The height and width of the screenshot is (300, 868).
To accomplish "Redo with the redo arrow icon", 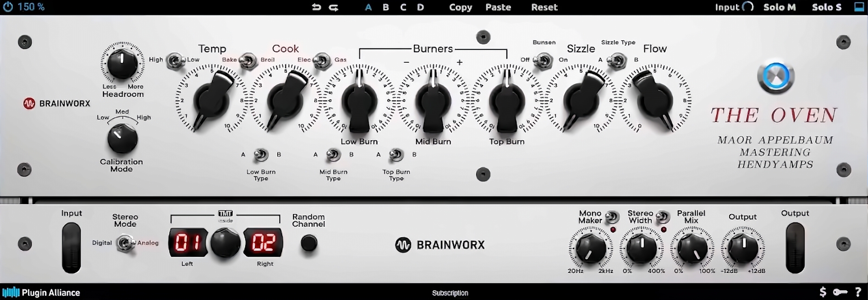I will coord(334,7).
